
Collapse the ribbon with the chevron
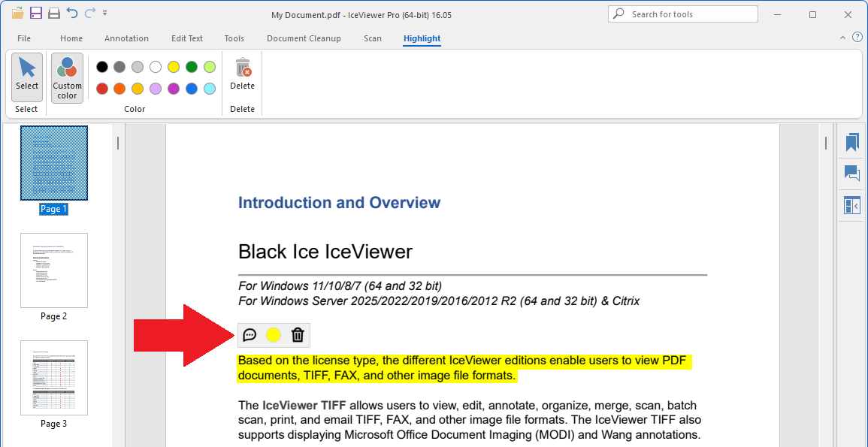pyautogui.click(x=842, y=38)
